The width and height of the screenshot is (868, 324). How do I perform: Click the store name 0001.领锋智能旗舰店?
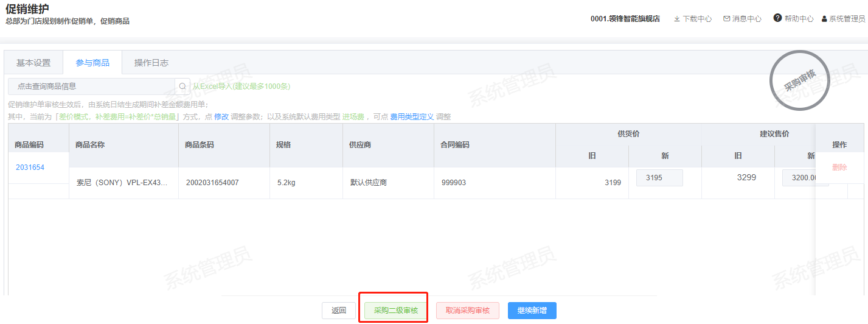point(625,19)
